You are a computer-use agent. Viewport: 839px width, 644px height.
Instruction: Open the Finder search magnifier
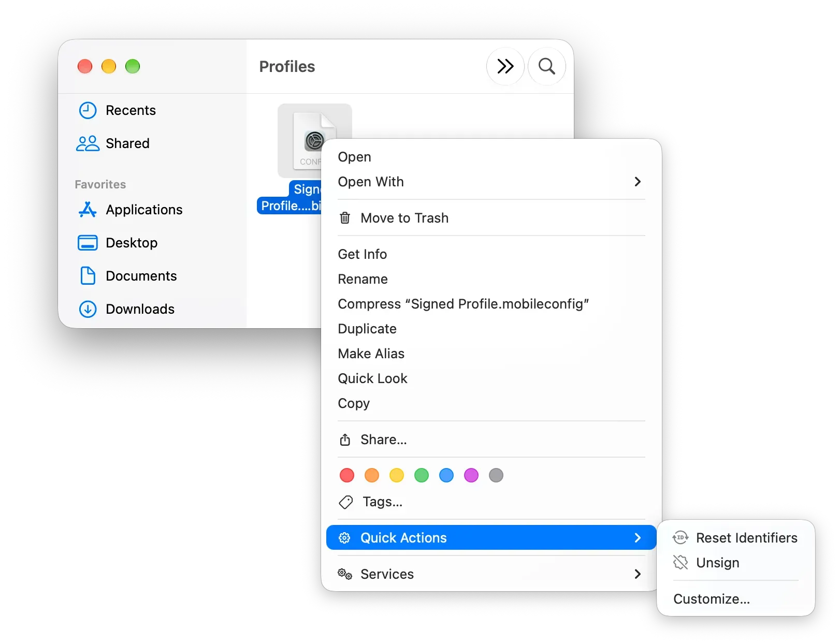tap(546, 66)
